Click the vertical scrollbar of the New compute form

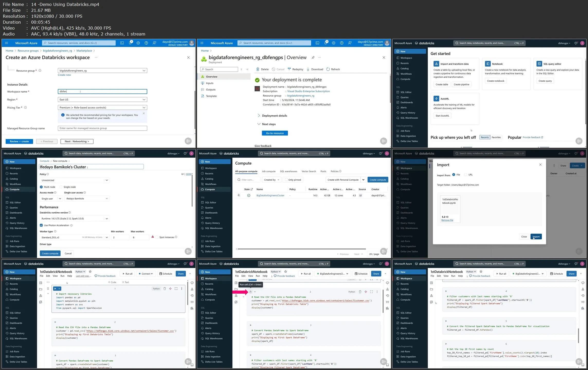click(192, 190)
